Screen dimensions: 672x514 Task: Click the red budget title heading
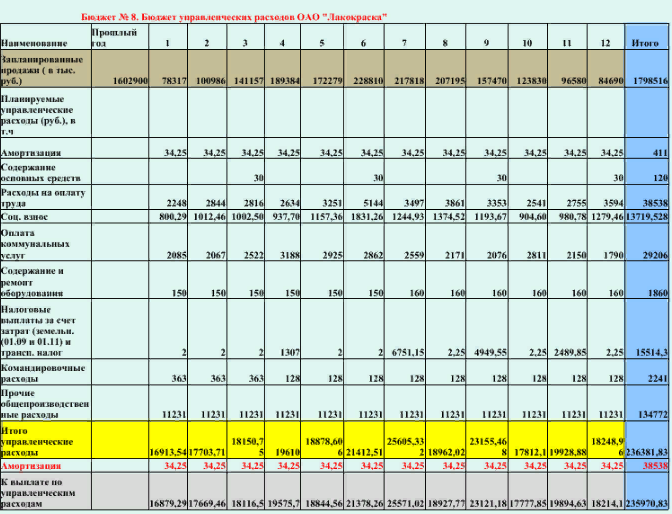pos(234,17)
